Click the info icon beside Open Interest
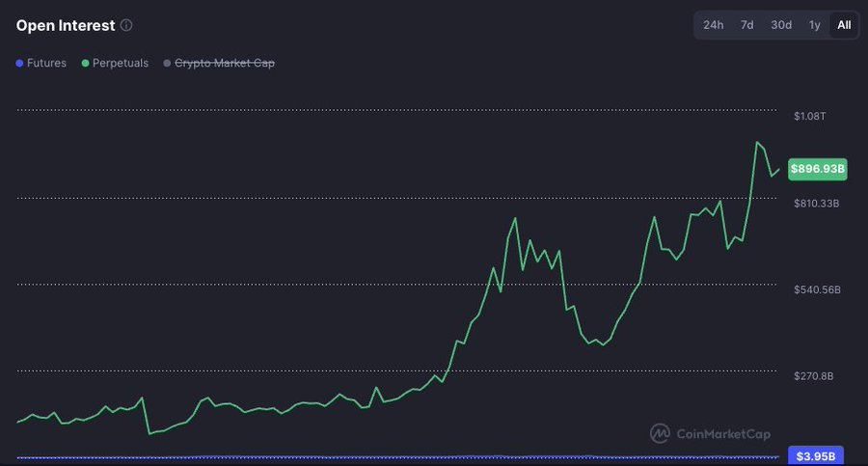 pos(127,26)
